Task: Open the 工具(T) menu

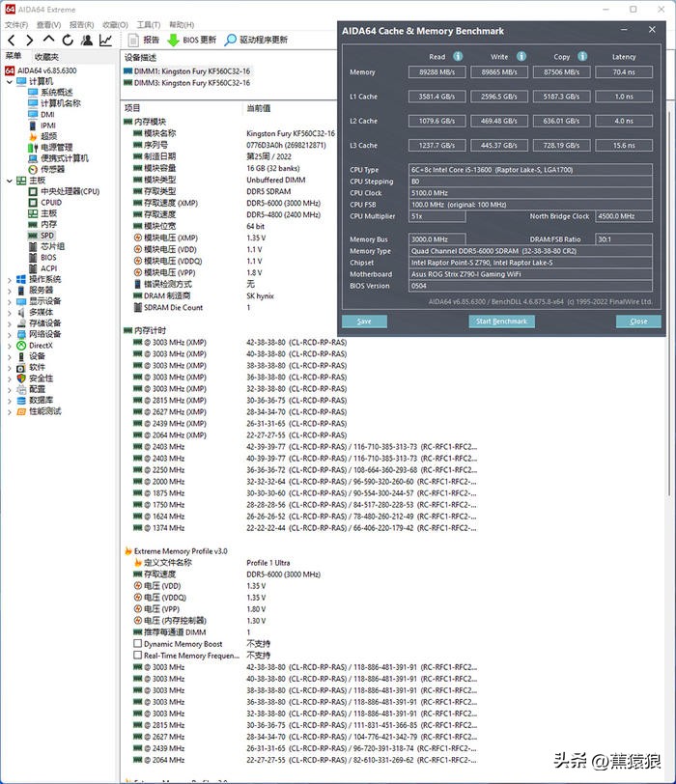Action: pos(148,24)
